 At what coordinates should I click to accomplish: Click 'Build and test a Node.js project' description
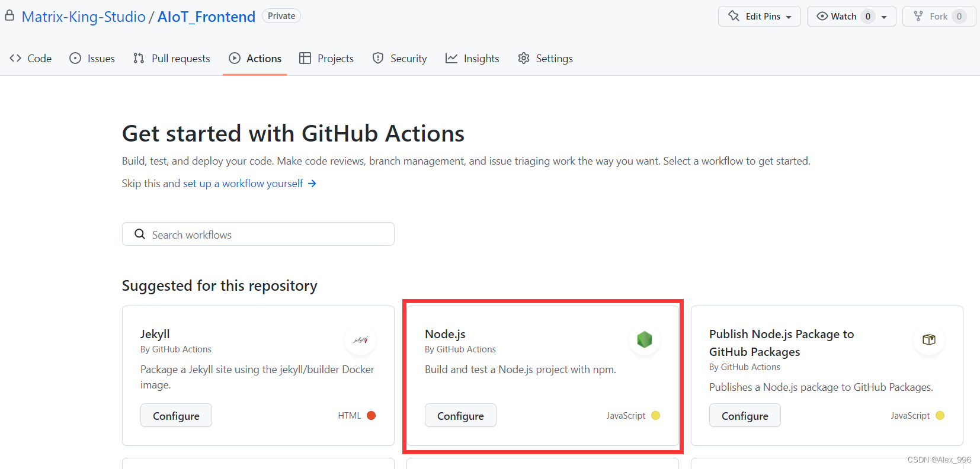520,370
